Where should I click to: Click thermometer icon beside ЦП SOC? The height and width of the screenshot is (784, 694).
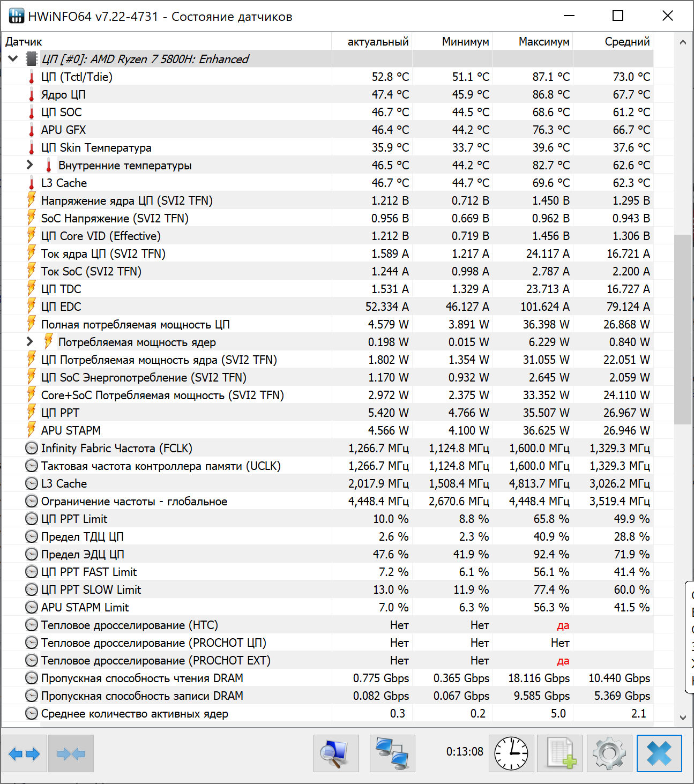click(32, 113)
